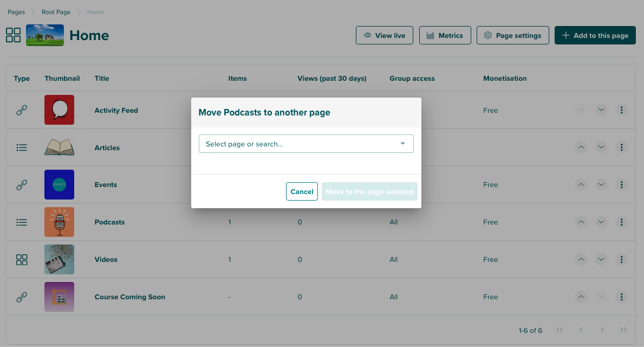Move the Videos row up using its chevron
644x347 pixels.
pyautogui.click(x=581, y=259)
